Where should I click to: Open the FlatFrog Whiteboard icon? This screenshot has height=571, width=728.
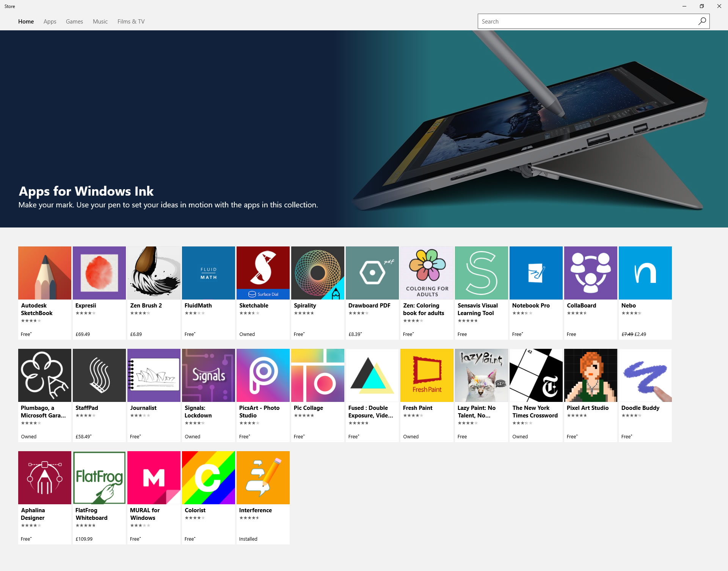coord(99,478)
